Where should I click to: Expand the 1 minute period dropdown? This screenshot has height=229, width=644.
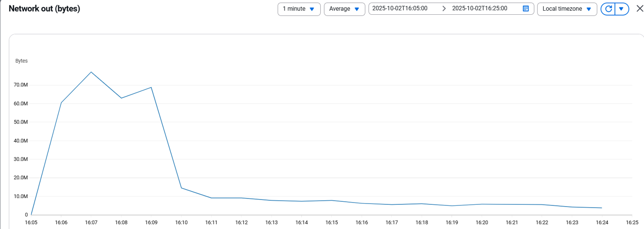click(299, 9)
